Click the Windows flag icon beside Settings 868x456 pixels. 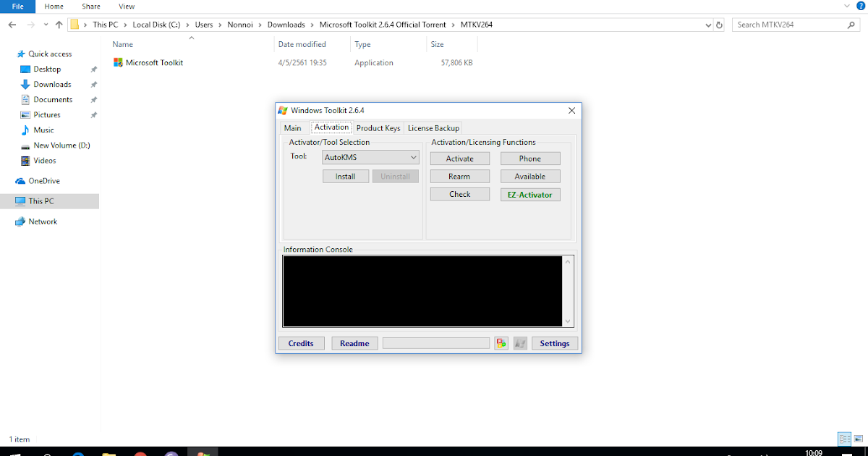pyautogui.click(x=520, y=343)
